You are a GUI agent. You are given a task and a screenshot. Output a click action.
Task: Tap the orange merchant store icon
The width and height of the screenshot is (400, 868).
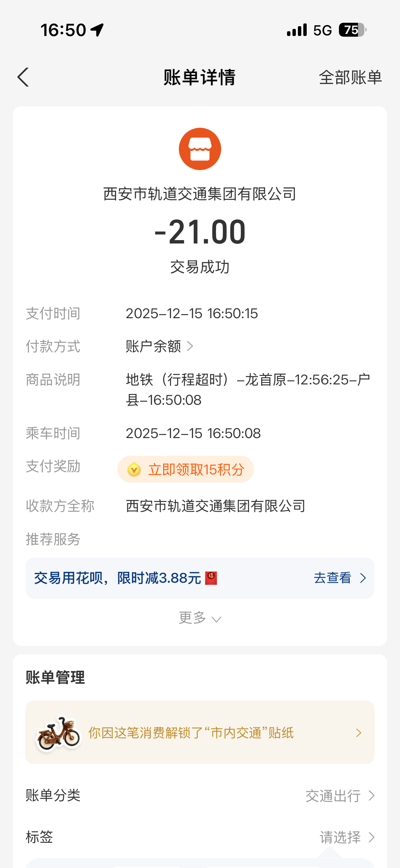(x=200, y=149)
